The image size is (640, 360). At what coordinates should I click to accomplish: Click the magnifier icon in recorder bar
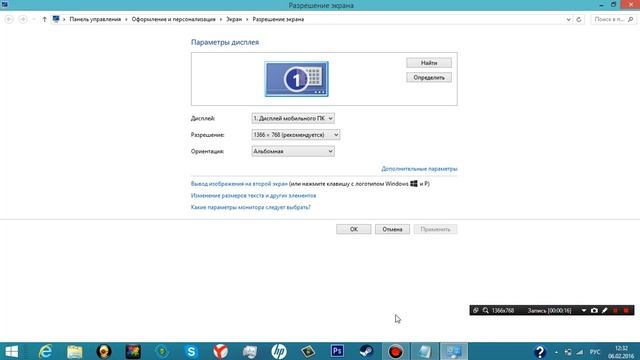tap(486, 311)
